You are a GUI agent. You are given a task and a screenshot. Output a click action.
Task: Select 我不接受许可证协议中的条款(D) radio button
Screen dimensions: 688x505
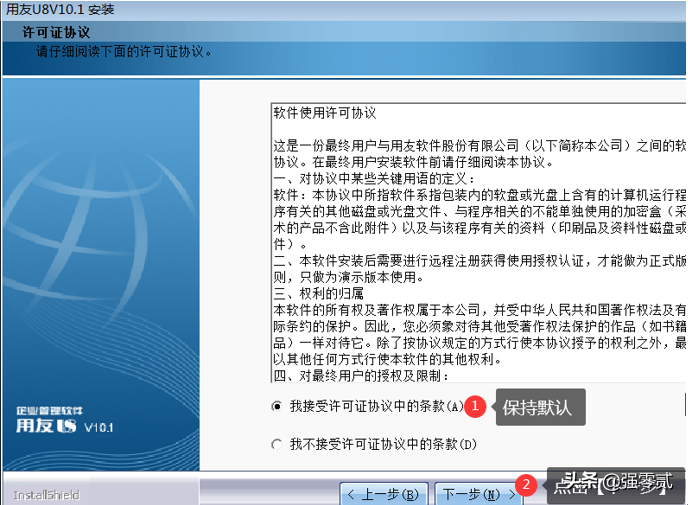(x=276, y=444)
